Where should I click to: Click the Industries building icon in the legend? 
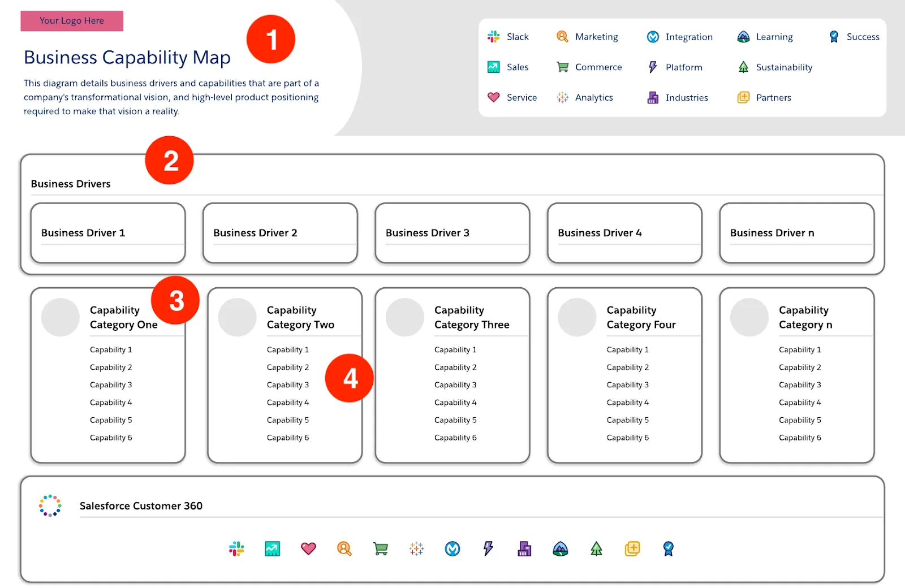(x=653, y=97)
